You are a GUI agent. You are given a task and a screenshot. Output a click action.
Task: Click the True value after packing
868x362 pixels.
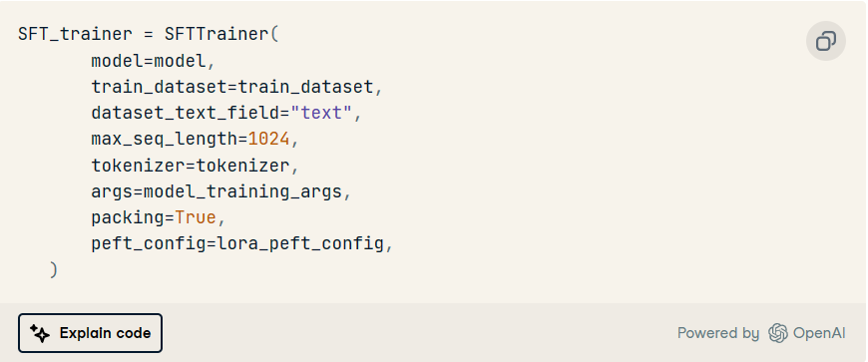pos(196,217)
